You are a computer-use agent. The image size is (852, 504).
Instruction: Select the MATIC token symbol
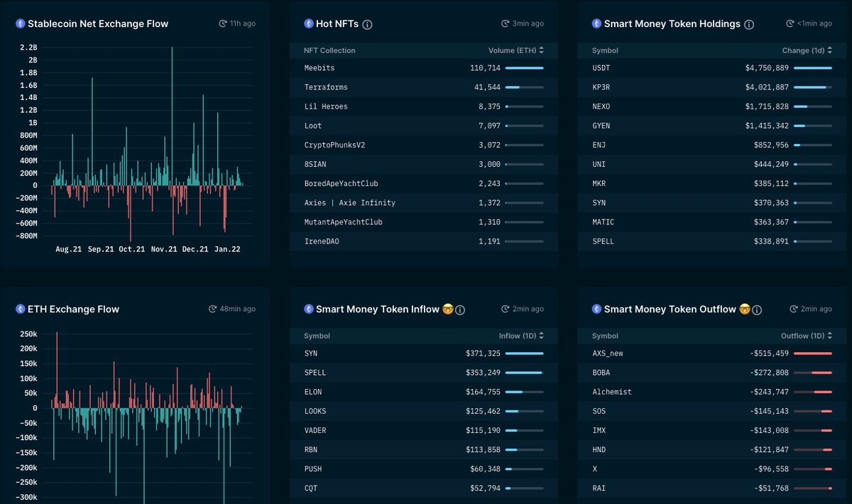[x=603, y=222]
